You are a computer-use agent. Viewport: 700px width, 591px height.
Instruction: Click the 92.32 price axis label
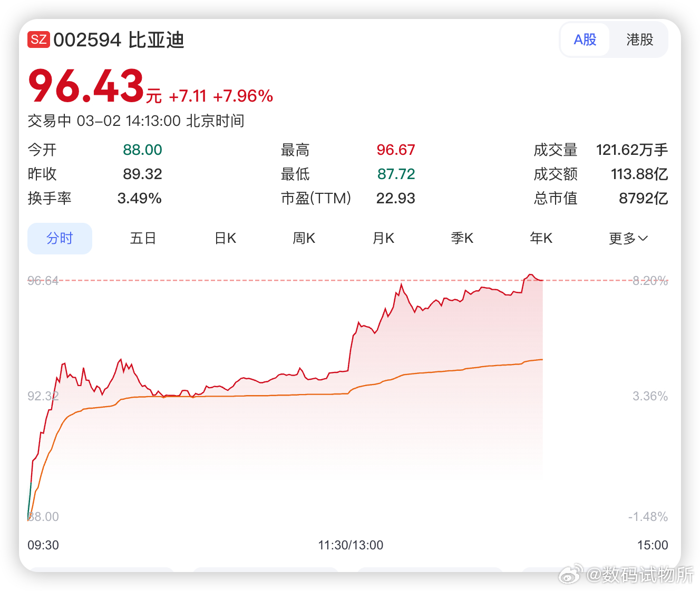pyautogui.click(x=43, y=396)
